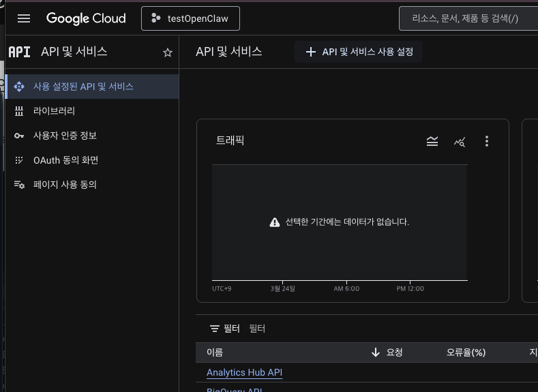The height and width of the screenshot is (392, 538).
Task: Click the plus icon in enable APIs button
Action: [x=311, y=52]
